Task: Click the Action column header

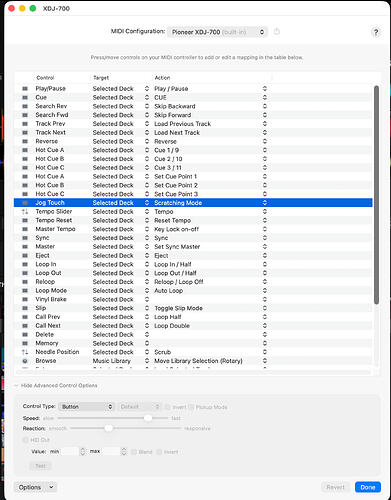Action: pyautogui.click(x=162, y=78)
